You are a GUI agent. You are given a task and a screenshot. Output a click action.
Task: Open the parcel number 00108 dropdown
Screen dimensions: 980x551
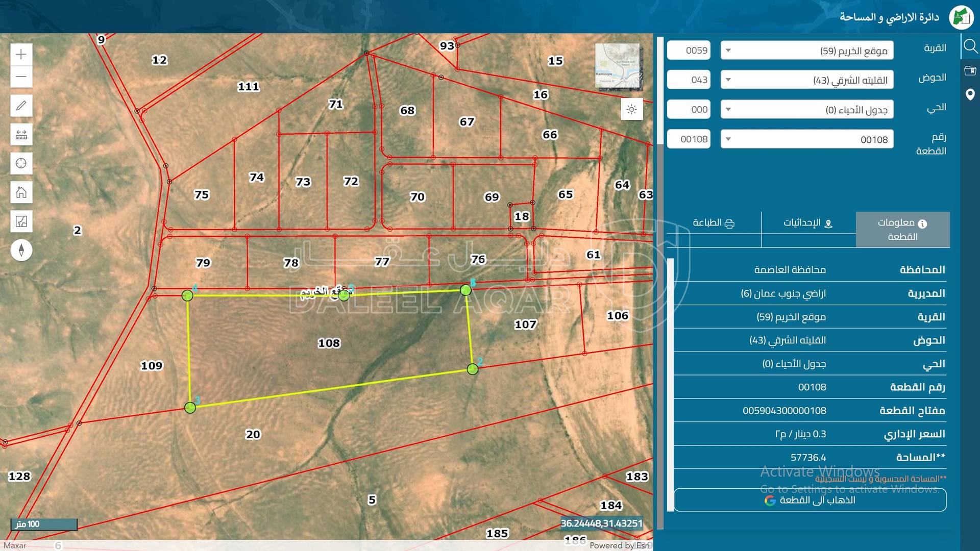806,139
